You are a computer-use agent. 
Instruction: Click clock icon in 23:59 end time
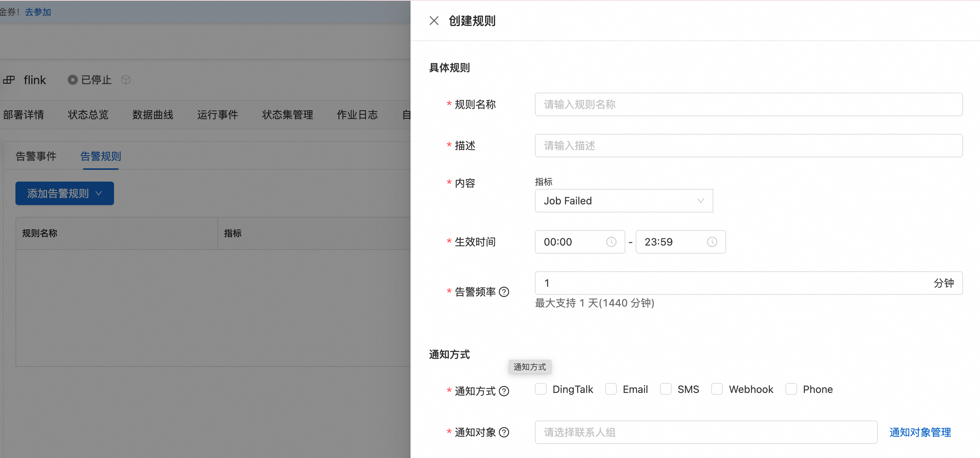(712, 242)
